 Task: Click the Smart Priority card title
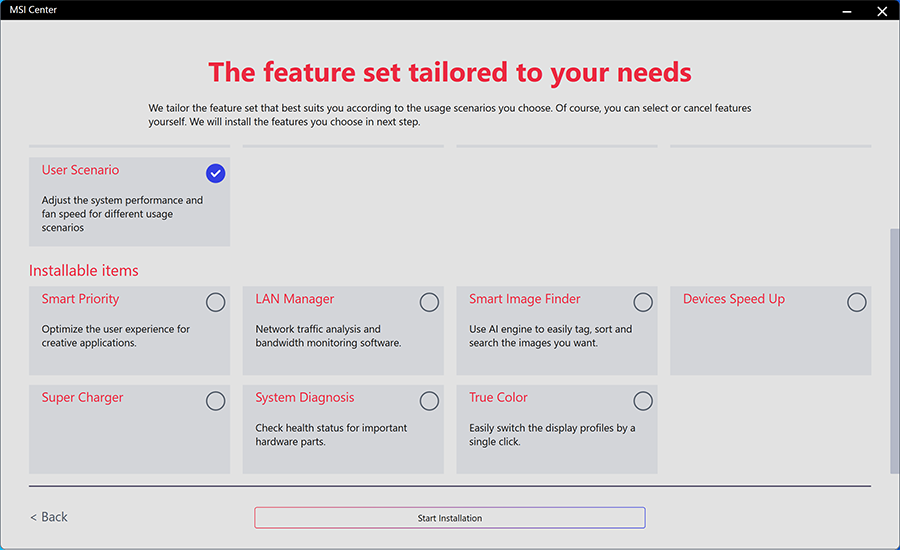(x=80, y=299)
